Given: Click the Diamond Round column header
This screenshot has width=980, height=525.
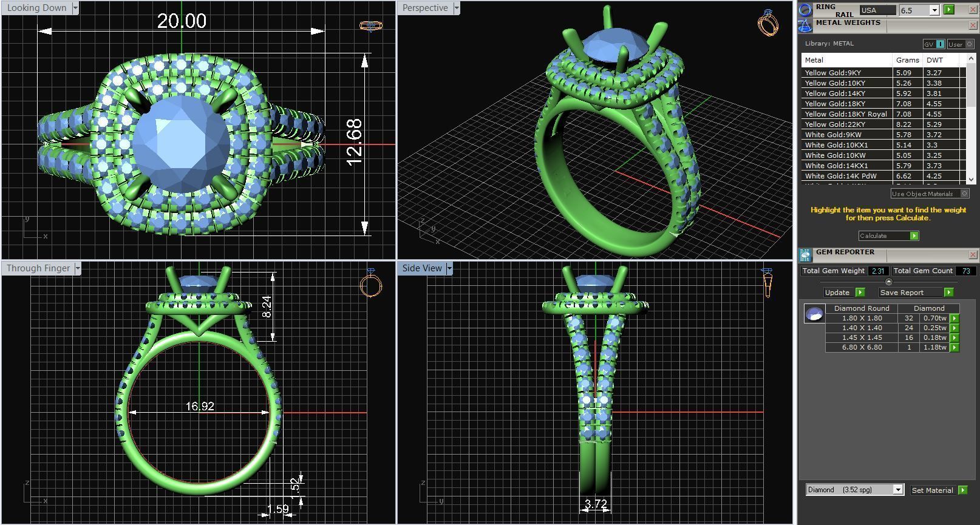Looking at the screenshot, I should 862,308.
